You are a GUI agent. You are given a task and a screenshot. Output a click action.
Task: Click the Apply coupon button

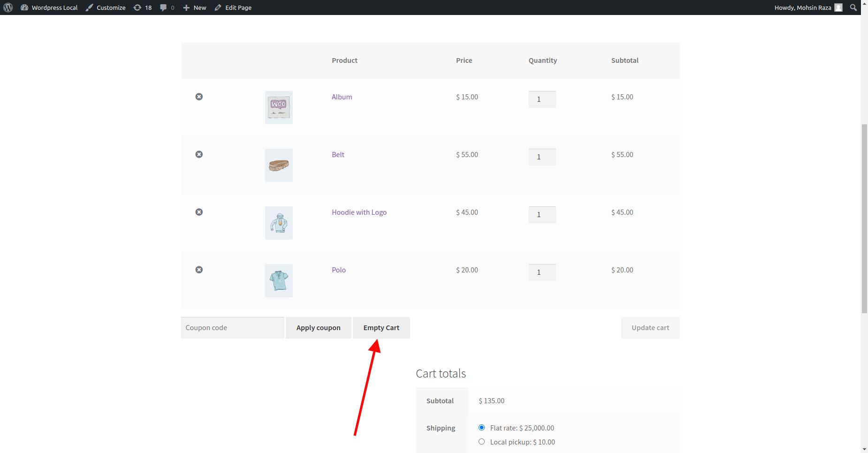click(319, 328)
